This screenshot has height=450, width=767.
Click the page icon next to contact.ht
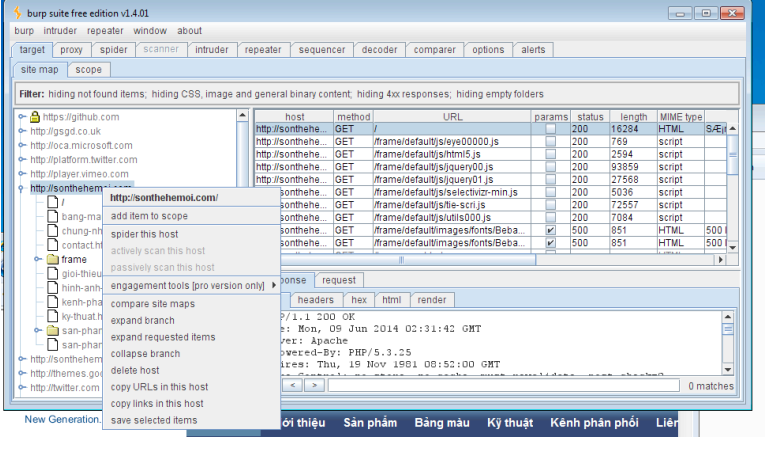pos(53,245)
